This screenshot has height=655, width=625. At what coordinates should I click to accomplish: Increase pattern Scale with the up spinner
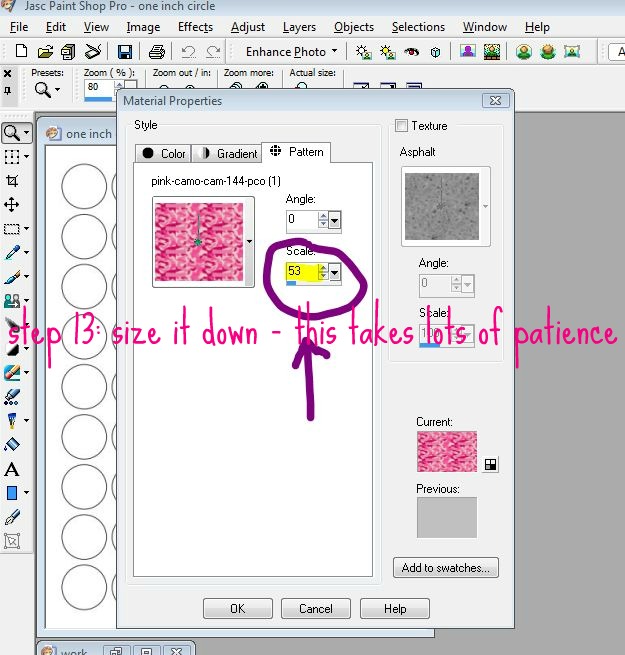tap(323, 268)
